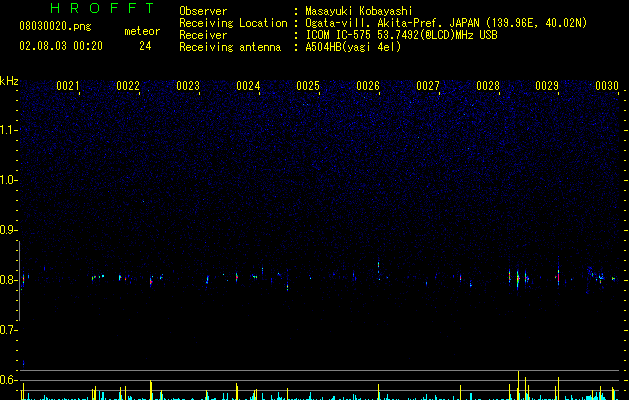Click time marker 0026
Image resolution: width=629 pixels, height=400 pixels.
(x=368, y=86)
